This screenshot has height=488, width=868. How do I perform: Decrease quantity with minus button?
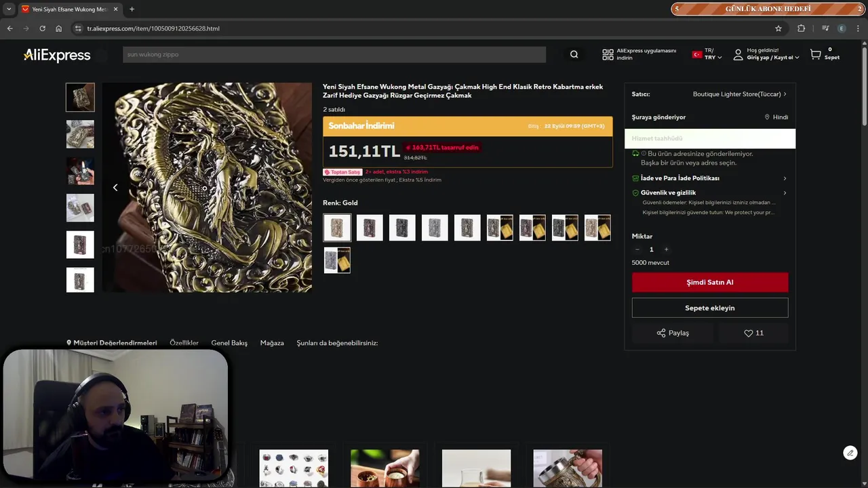tap(637, 249)
